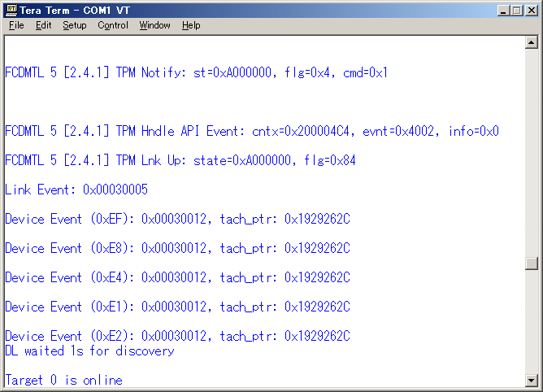543x392 pixels.
Task: Click the "Tera Term - COM1 VT" title bar
Action: tap(244, 10)
